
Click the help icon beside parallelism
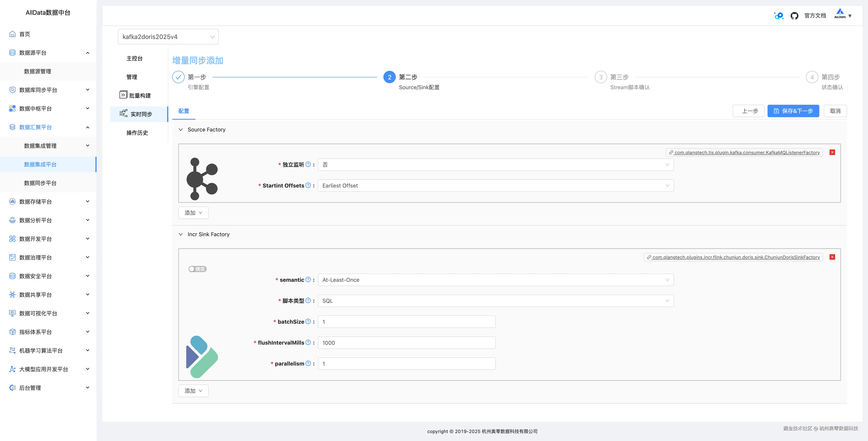308,363
